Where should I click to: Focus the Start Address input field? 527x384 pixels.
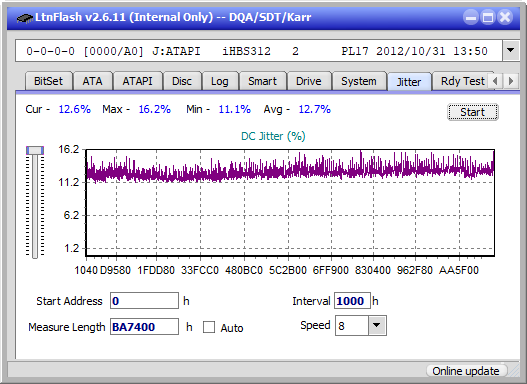point(145,301)
